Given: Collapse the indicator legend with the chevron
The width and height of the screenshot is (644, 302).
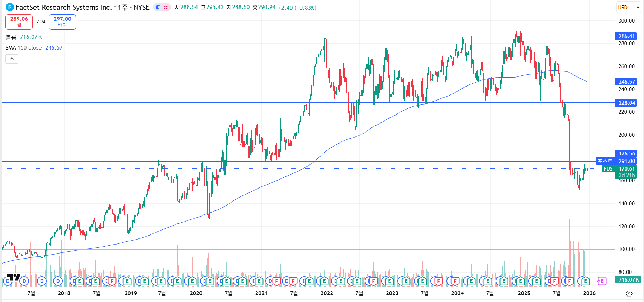Looking at the screenshot, I should click(x=12, y=59).
